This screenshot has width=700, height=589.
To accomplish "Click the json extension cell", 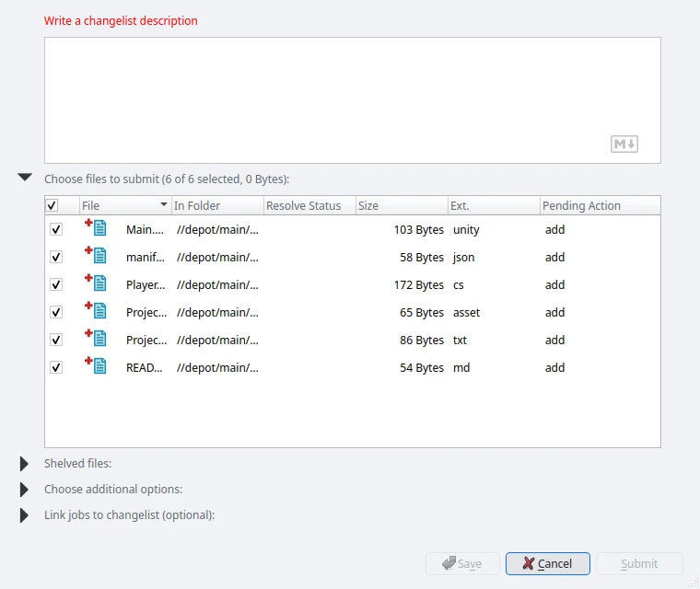I will click(464, 258).
